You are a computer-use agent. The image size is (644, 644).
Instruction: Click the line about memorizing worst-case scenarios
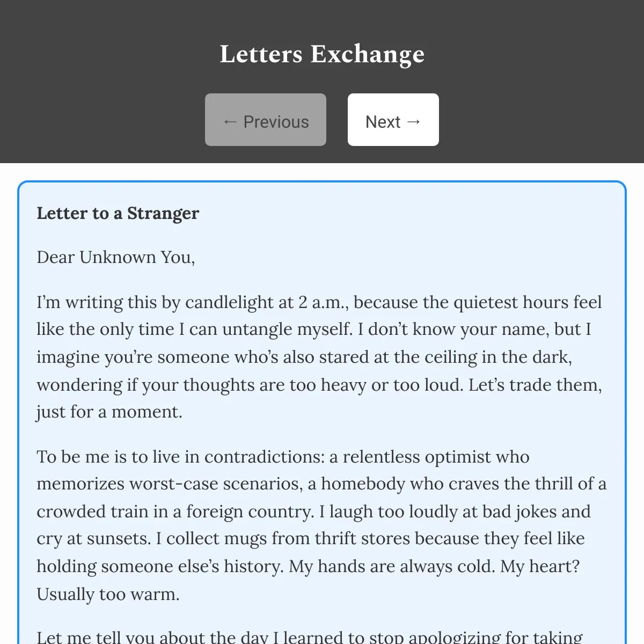pos(321,484)
